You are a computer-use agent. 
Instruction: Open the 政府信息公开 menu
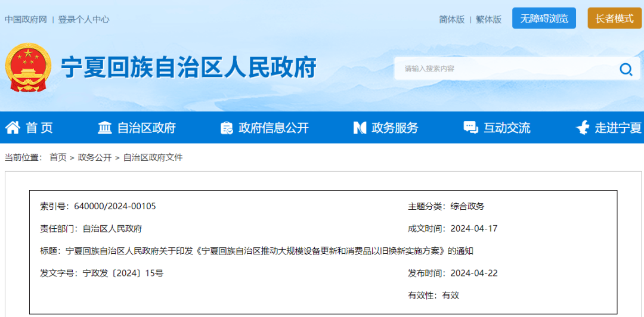pyautogui.click(x=274, y=128)
